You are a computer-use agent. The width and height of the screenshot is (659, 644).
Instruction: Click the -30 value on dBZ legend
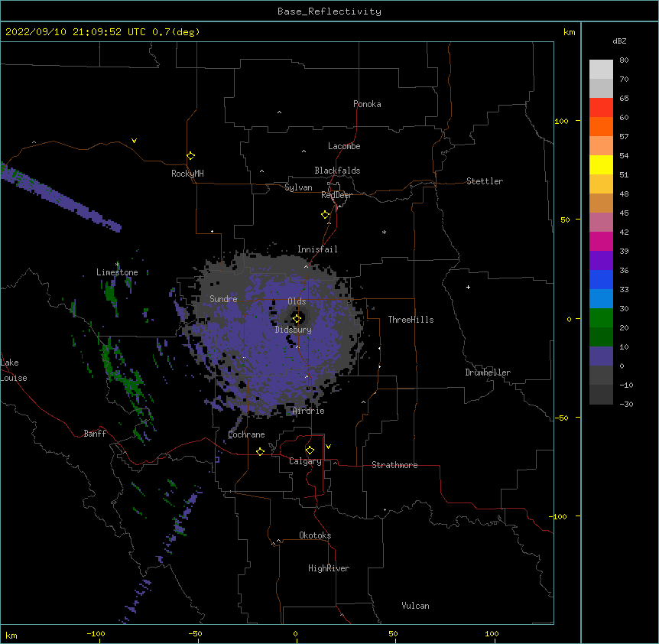(626, 405)
